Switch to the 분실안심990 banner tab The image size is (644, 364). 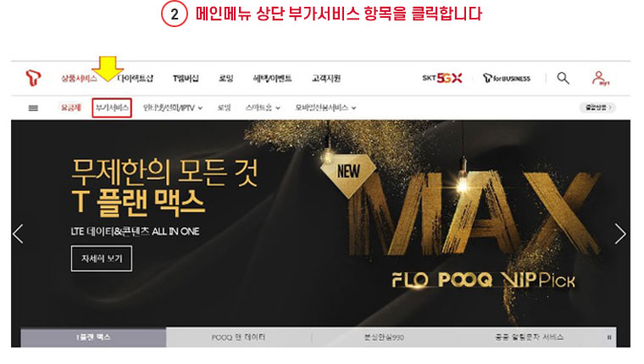(384, 337)
